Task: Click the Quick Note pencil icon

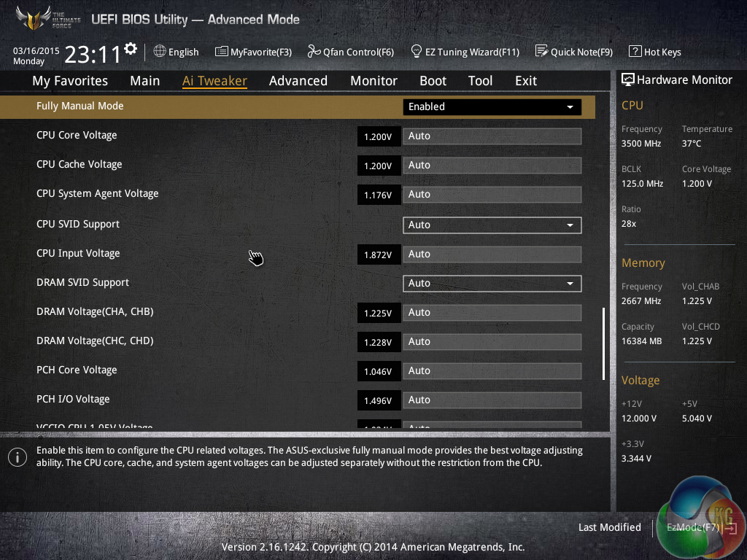Action: coord(541,51)
